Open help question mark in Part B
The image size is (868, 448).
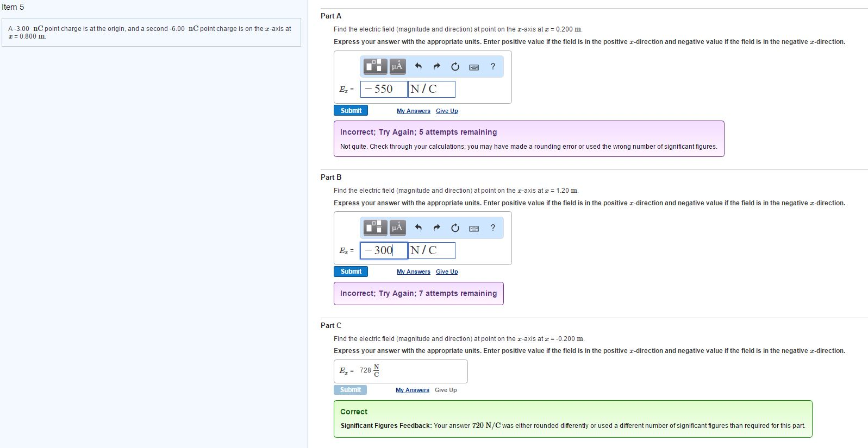[493, 228]
